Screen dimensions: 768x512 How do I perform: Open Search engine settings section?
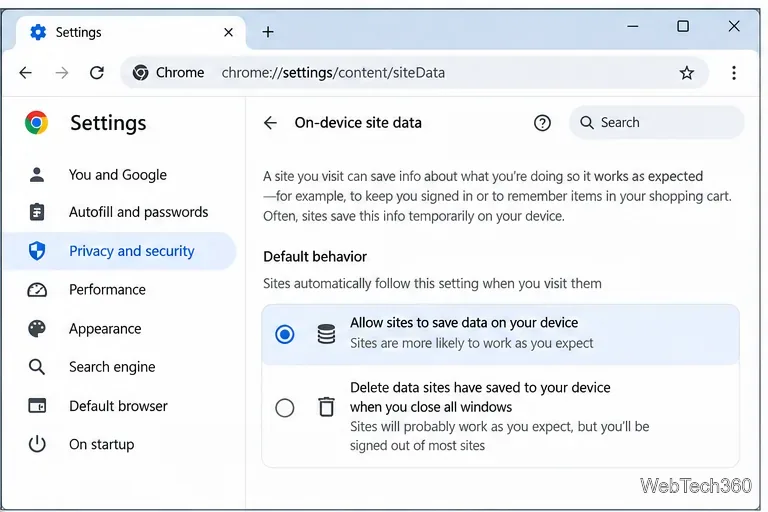[120, 367]
